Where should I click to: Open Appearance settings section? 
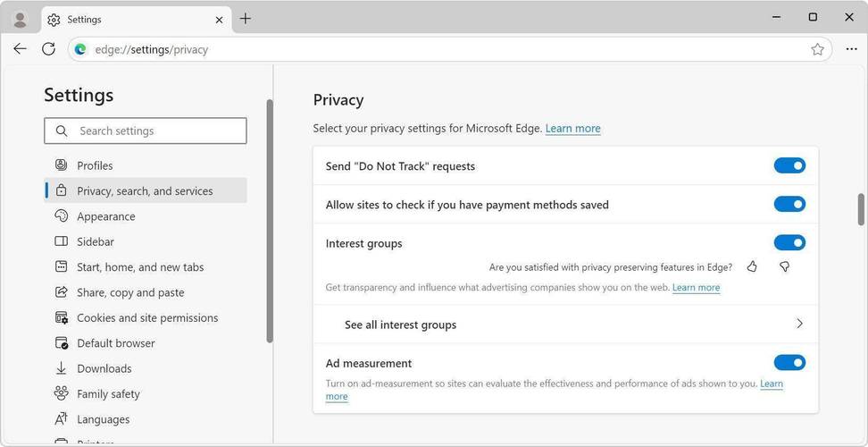click(x=105, y=216)
